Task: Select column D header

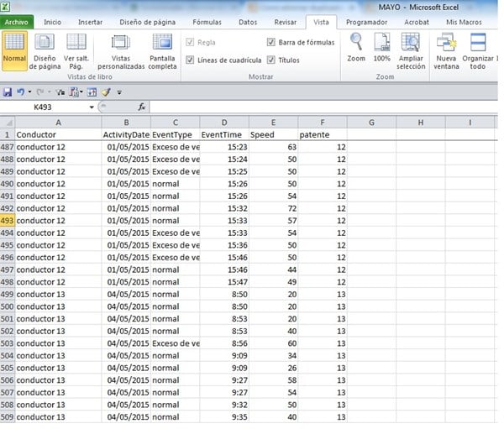Action: (224, 123)
